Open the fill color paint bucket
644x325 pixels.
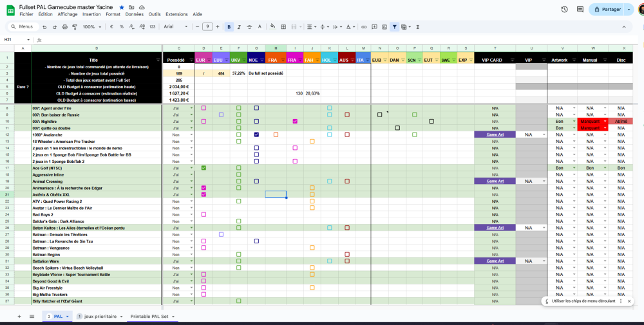(272, 27)
